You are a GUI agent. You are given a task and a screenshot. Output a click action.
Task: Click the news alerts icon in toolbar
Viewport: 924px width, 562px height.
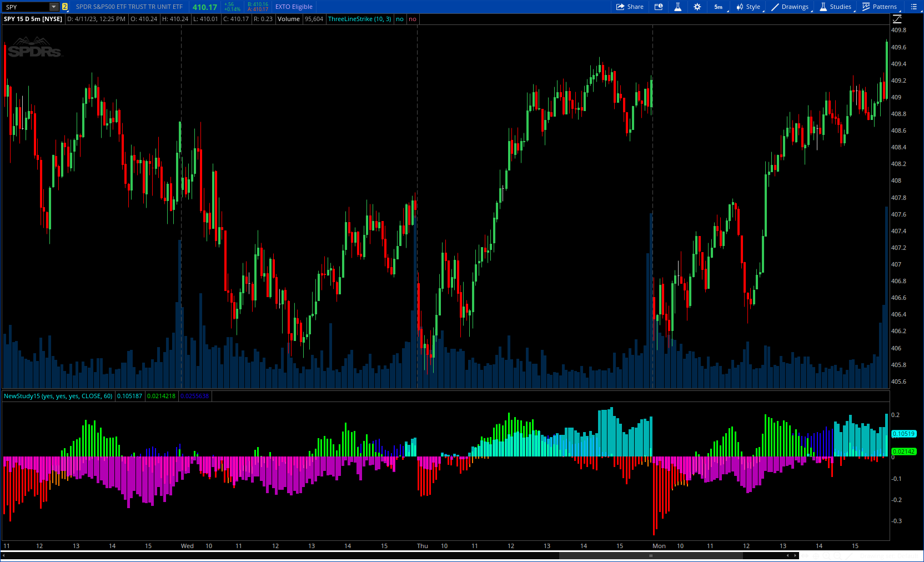click(659, 7)
